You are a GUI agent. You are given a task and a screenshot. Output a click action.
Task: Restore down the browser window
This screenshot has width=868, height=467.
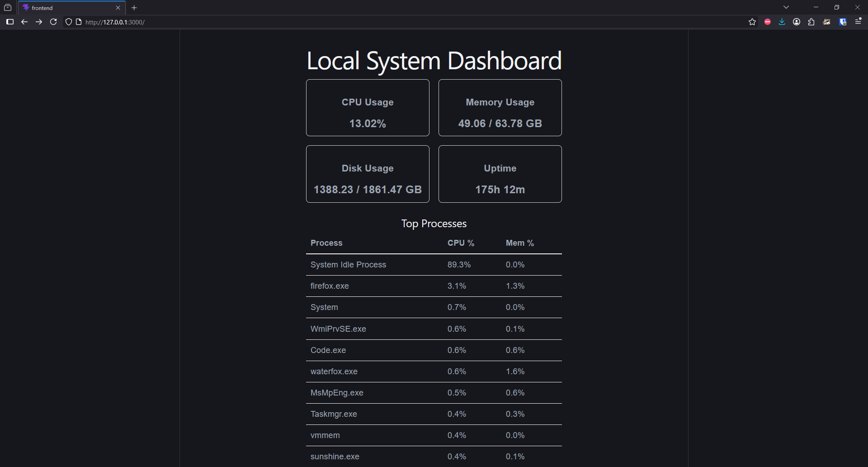coord(837,7)
